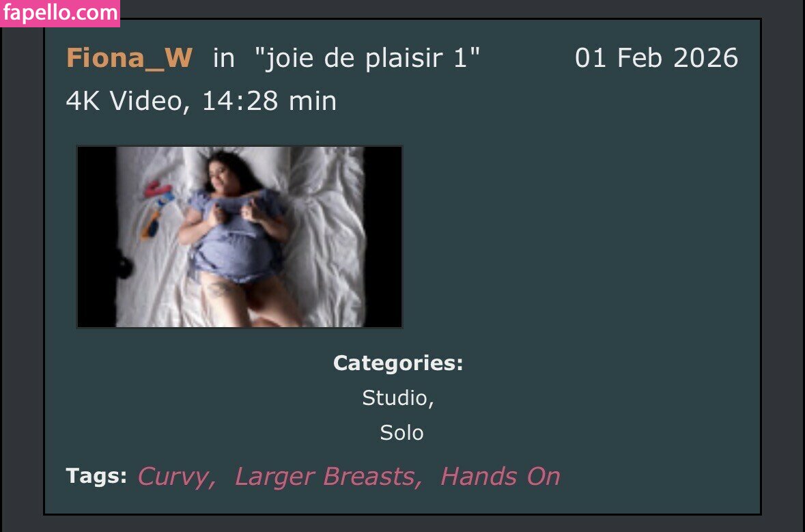
Task: Filter by the Curvy tag
Action: pos(176,477)
